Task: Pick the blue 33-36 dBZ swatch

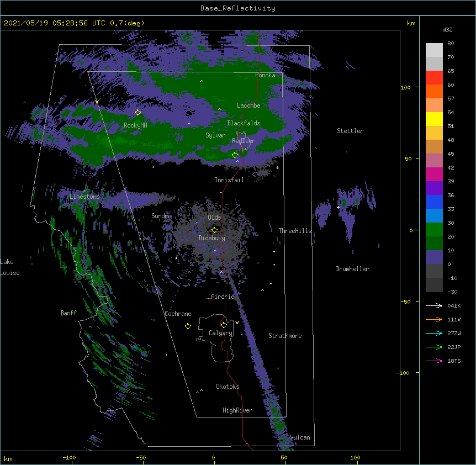Action: coord(434,202)
